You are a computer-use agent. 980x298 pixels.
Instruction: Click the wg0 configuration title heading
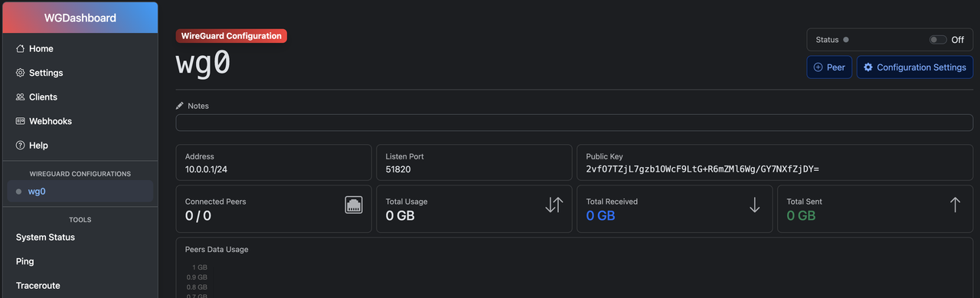204,63
